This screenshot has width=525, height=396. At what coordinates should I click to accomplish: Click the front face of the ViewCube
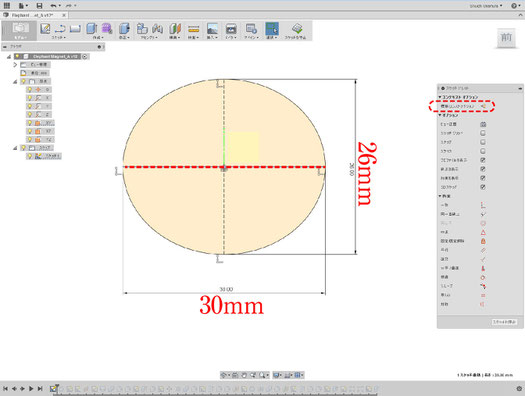point(506,37)
